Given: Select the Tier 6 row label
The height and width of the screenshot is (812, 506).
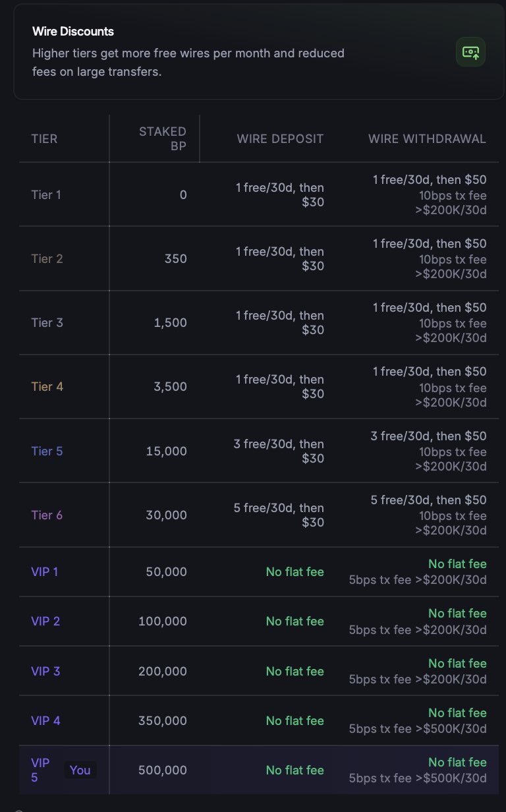Looking at the screenshot, I should coord(47,515).
